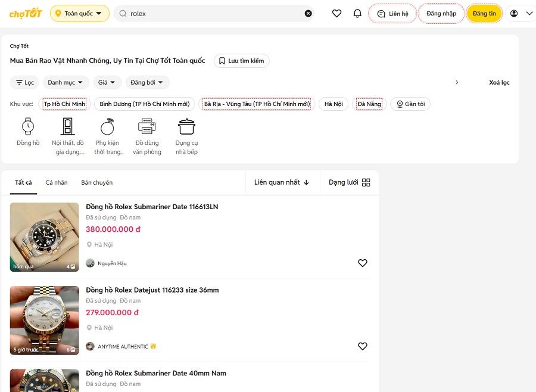Click Nguyễn Hậu seller avatar
The image size is (536, 392).
point(90,263)
